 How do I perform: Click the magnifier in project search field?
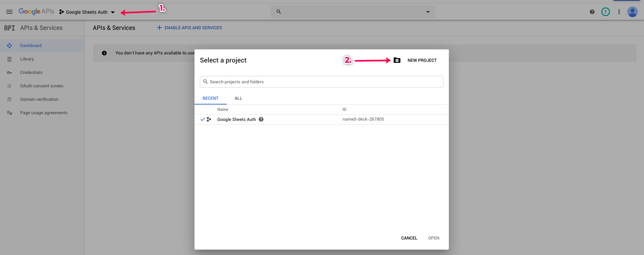pyautogui.click(x=206, y=82)
